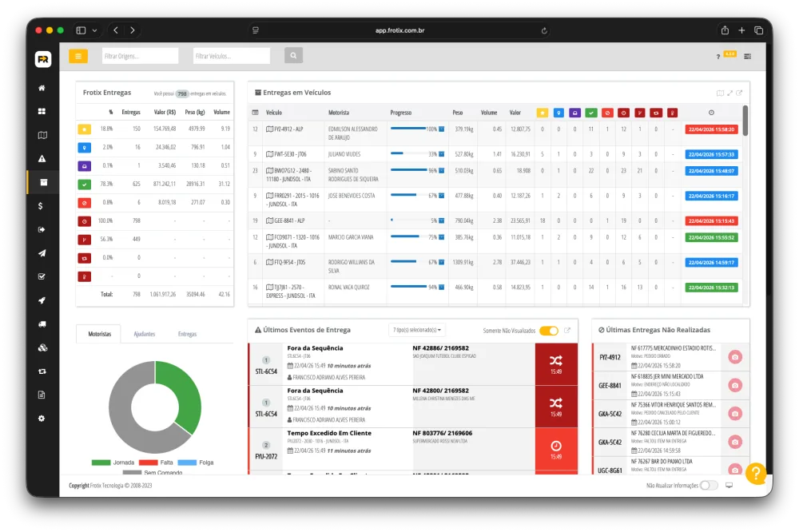Click driver name MARCIO GARCIA VIANA

pos(351,237)
